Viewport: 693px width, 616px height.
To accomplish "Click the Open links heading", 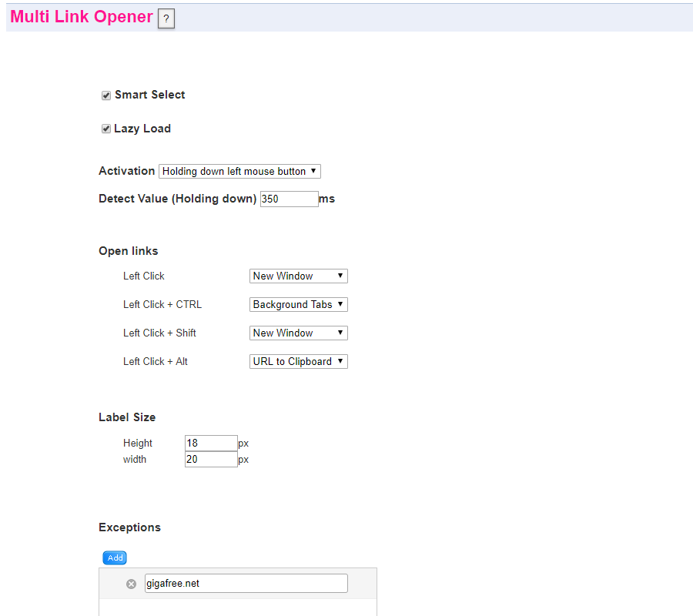I will pos(128,251).
